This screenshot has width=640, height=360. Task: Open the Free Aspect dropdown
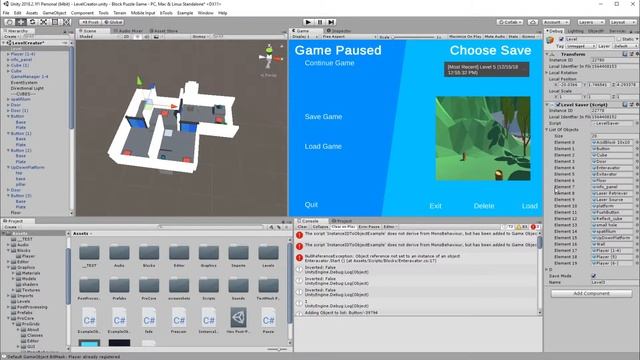[349, 37]
